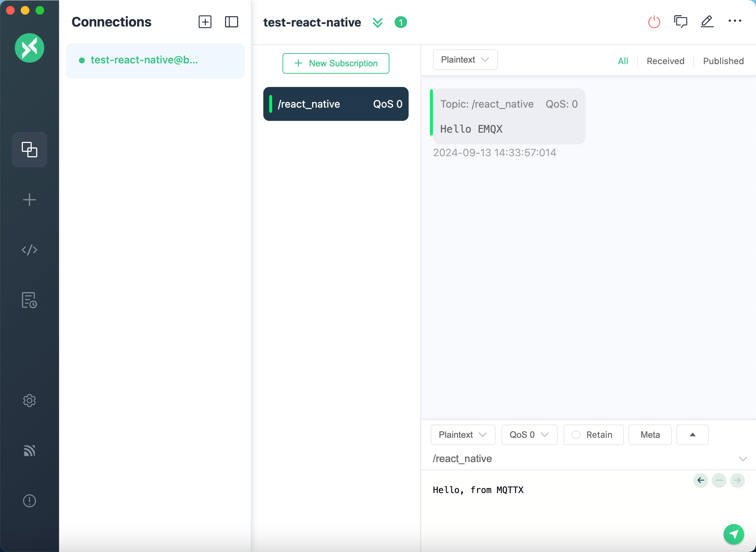Screen dimensions: 756x552
Task: Click the New Subscription button
Action: tap(336, 63)
